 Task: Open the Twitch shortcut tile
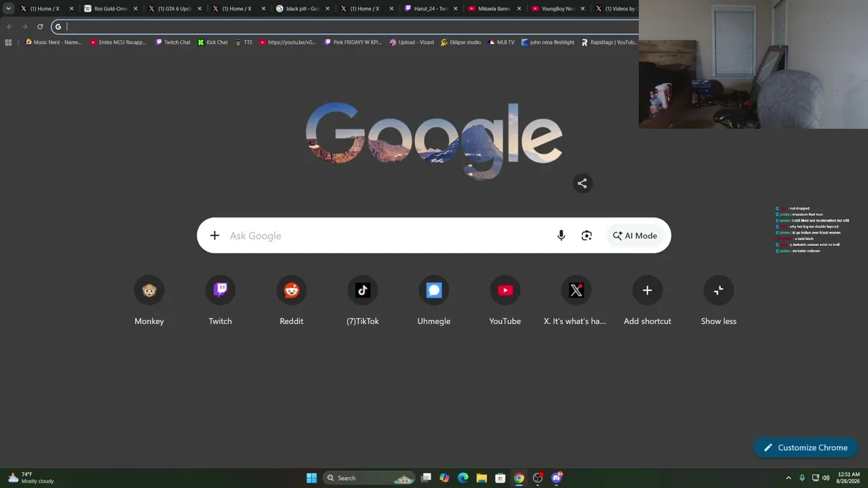tap(220, 302)
